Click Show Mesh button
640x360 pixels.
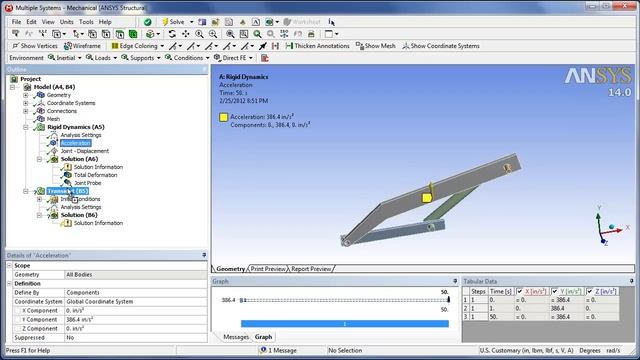tap(376, 46)
